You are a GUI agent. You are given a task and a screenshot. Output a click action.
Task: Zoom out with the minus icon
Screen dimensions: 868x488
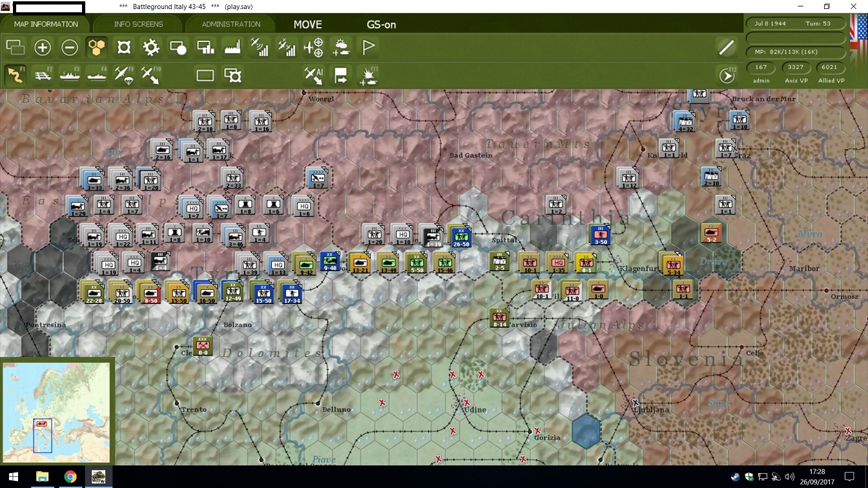click(x=70, y=47)
